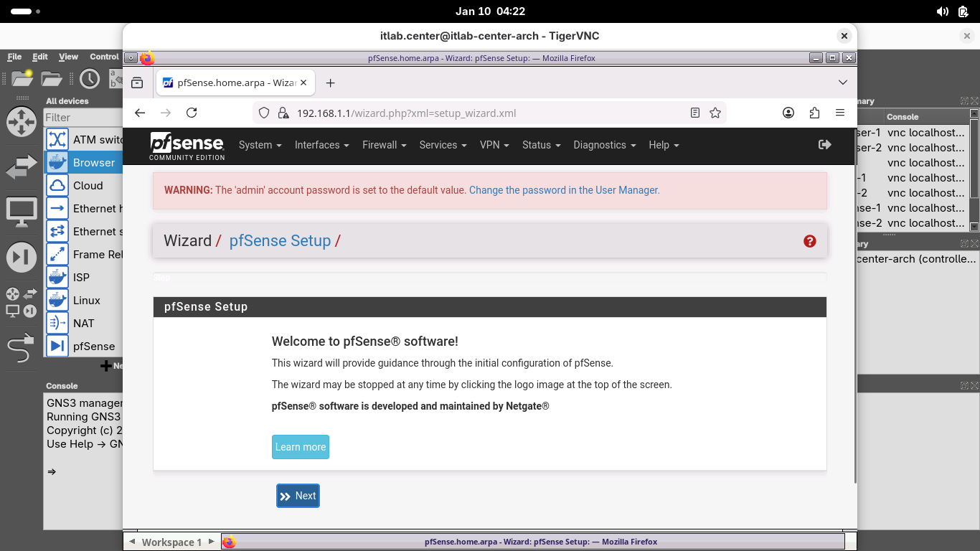Follow the Change password in User Manager link
980x551 pixels.
point(564,190)
